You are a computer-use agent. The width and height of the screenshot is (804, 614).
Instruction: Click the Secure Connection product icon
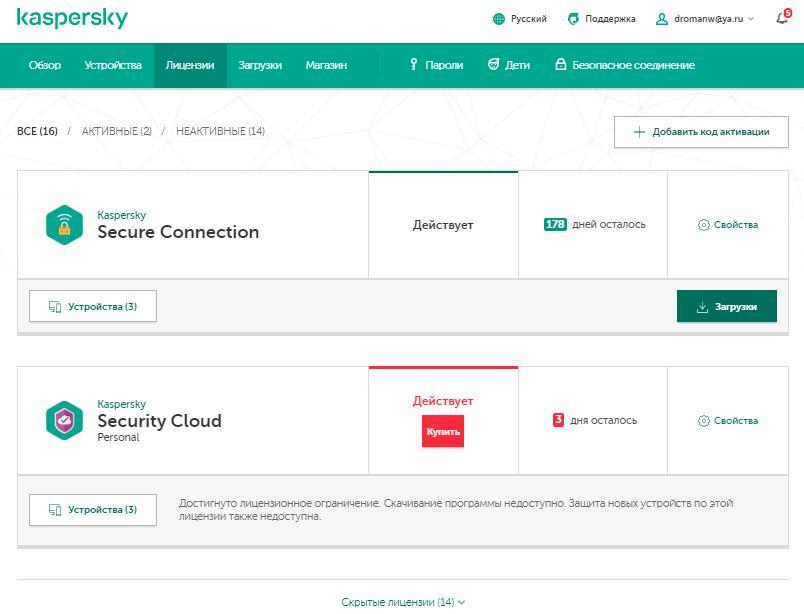point(64,225)
